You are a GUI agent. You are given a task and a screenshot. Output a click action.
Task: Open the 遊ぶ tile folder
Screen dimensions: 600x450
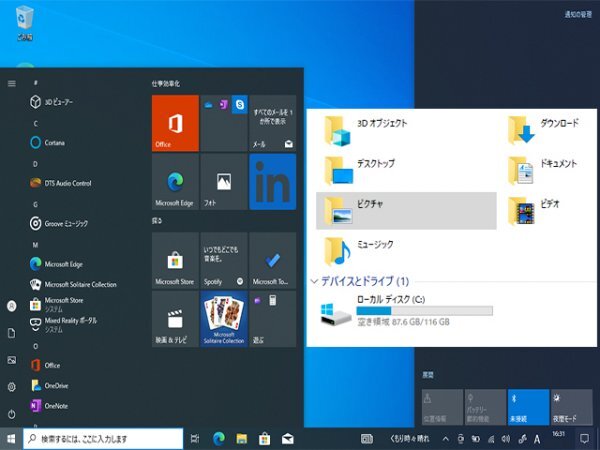pos(272,319)
